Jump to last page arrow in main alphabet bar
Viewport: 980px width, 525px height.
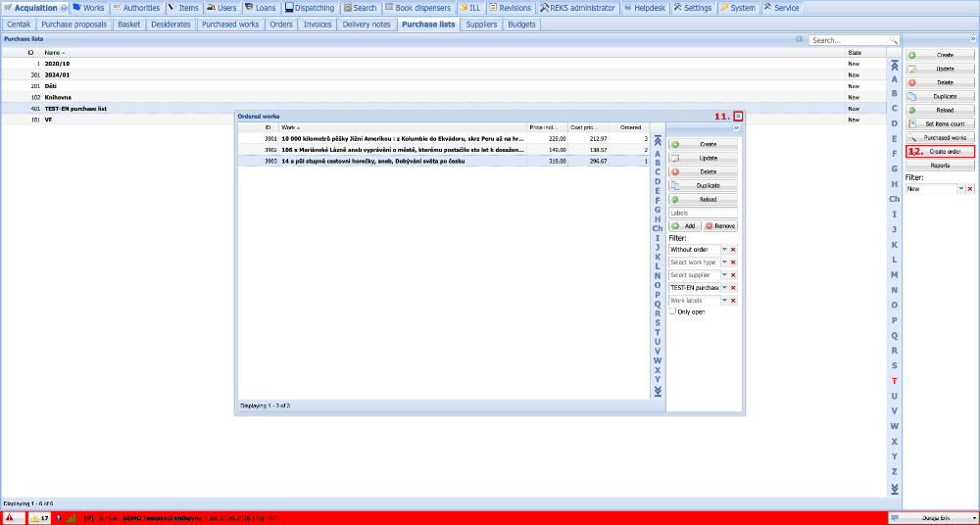895,488
